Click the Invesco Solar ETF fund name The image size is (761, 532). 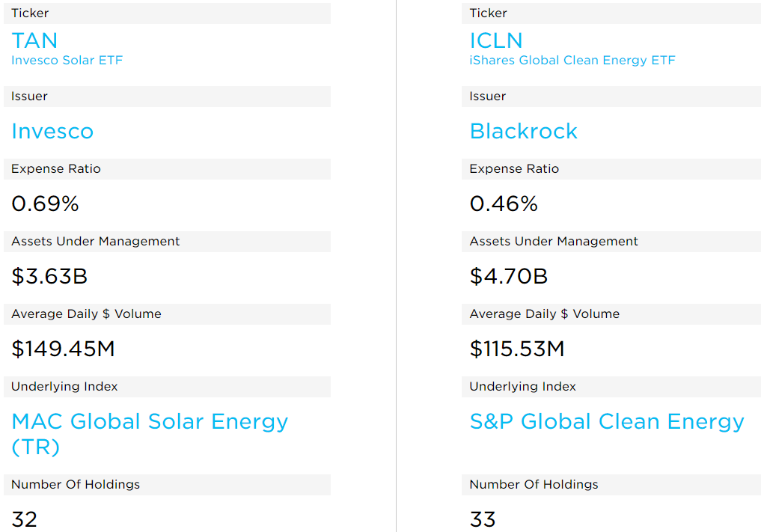tap(67, 61)
